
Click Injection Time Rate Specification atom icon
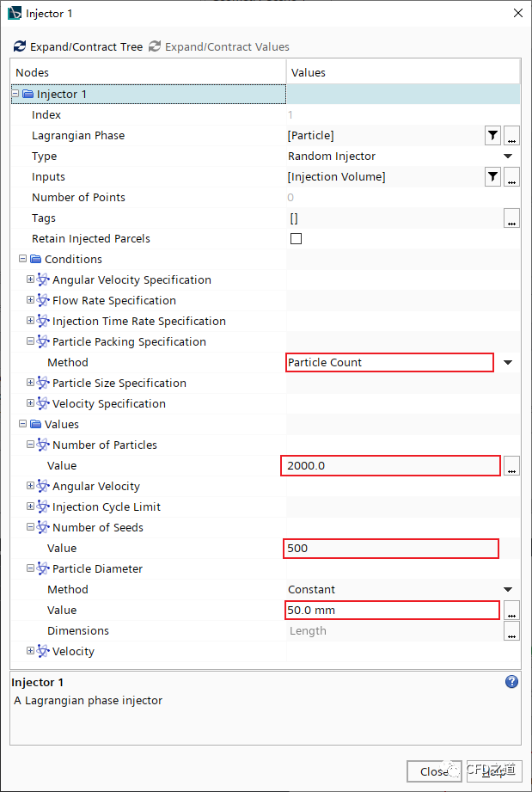43,321
